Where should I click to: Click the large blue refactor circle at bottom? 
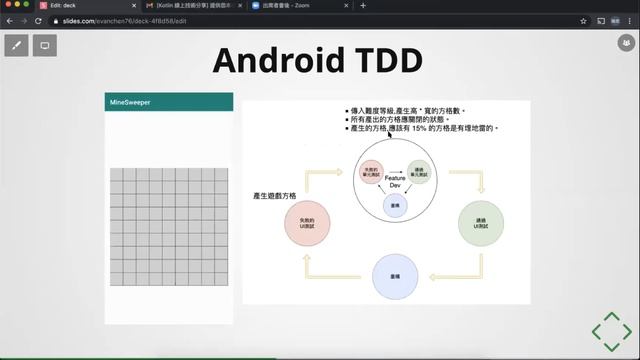tap(395, 276)
